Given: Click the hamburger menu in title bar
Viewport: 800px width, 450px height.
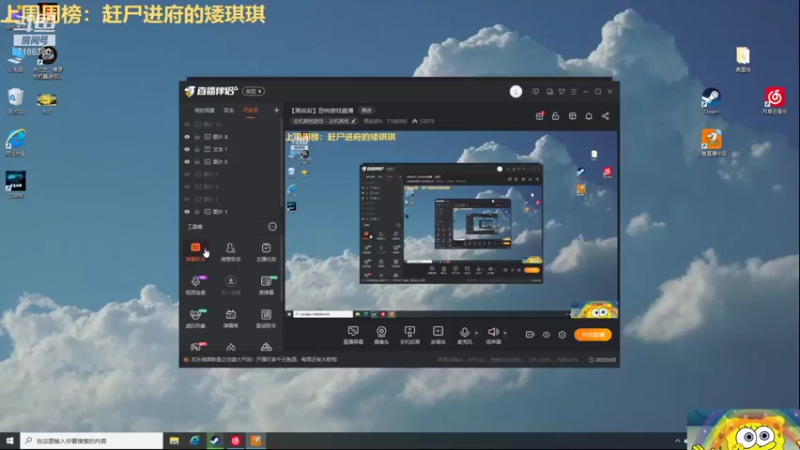Looking at the screenshot, I should pyautogui.click(x=574, y=92).
